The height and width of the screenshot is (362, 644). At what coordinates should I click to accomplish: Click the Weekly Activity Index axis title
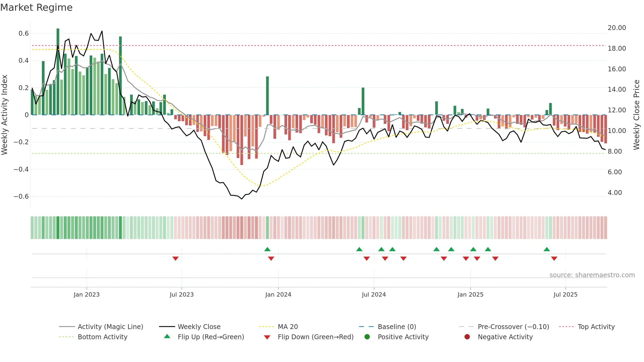coord(4,115)
